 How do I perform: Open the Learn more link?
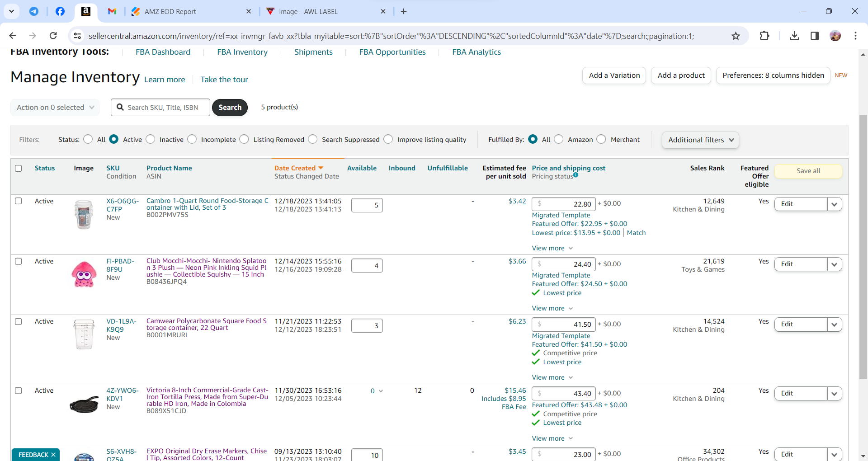click(x=165, y=80)
